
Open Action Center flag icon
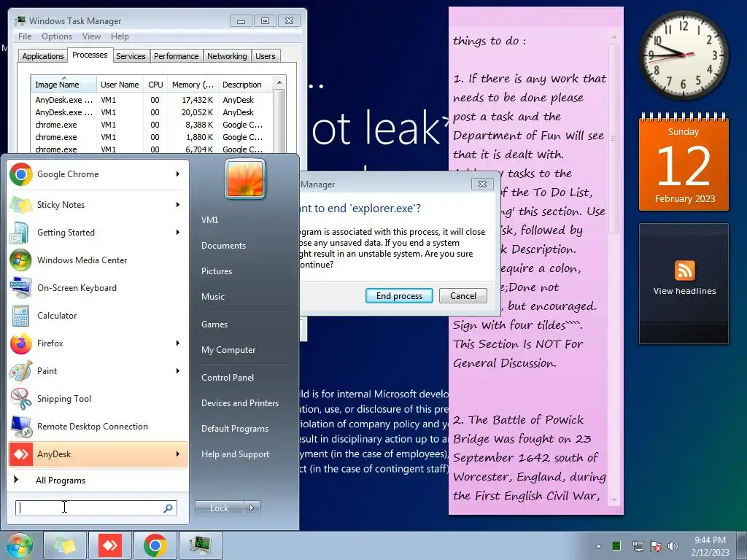point(656,546)
